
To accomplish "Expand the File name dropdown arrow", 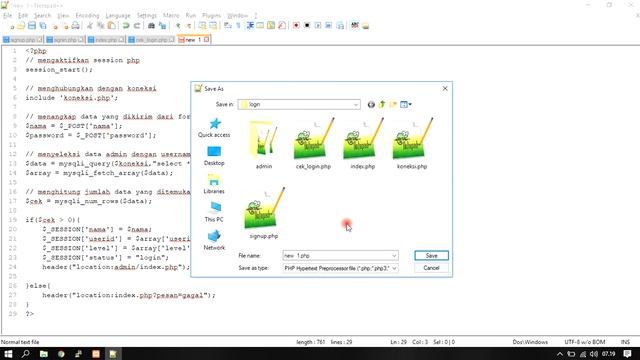I will point(394,256).
